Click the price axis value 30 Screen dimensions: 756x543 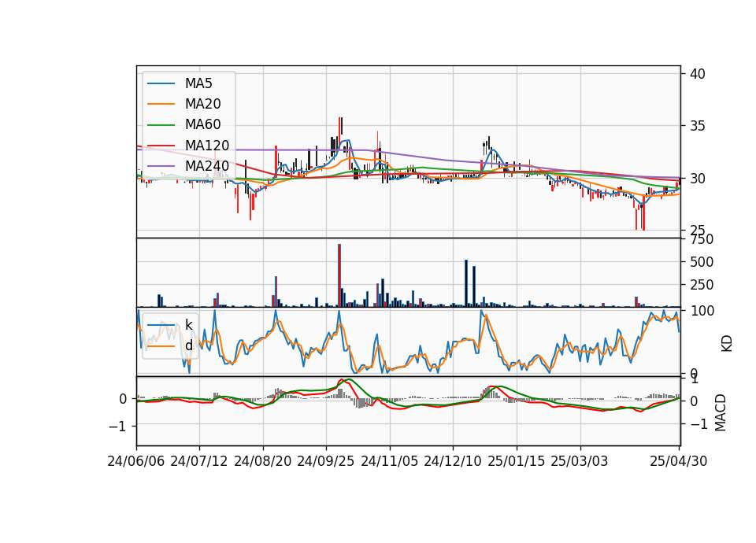click(698, 179)
